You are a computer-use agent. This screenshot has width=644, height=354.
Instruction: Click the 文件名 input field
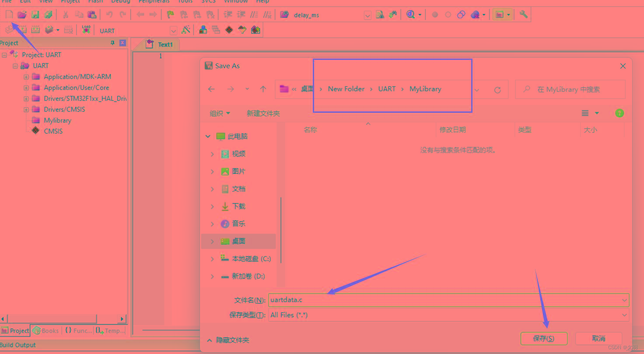click(448, 300)
